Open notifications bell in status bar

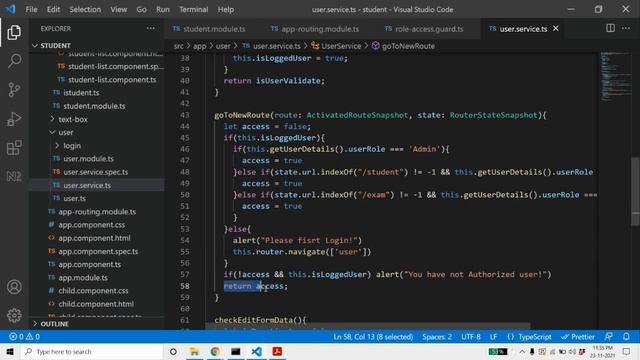point(626,337)
